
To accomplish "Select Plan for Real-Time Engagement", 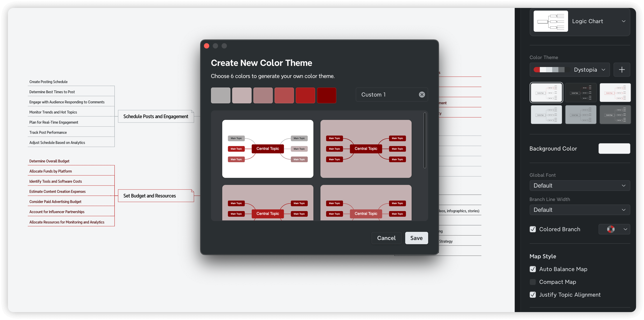I will tap(53, 122).
